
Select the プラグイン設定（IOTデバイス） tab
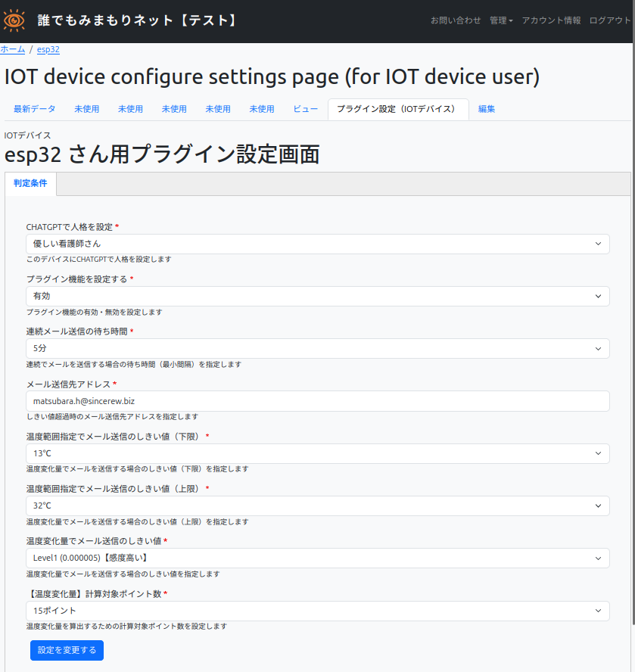pos(397,109)
